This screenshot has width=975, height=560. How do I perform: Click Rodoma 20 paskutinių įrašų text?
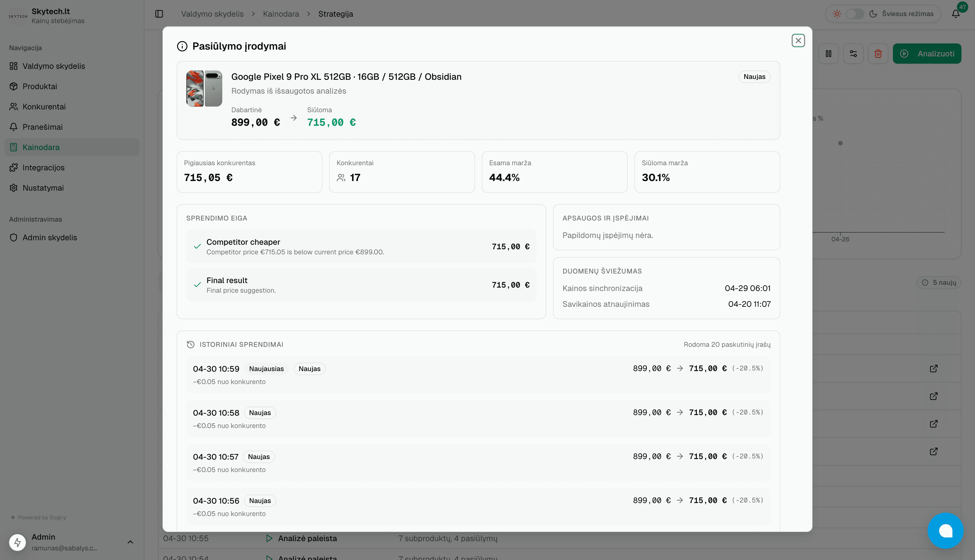[727, 345]
